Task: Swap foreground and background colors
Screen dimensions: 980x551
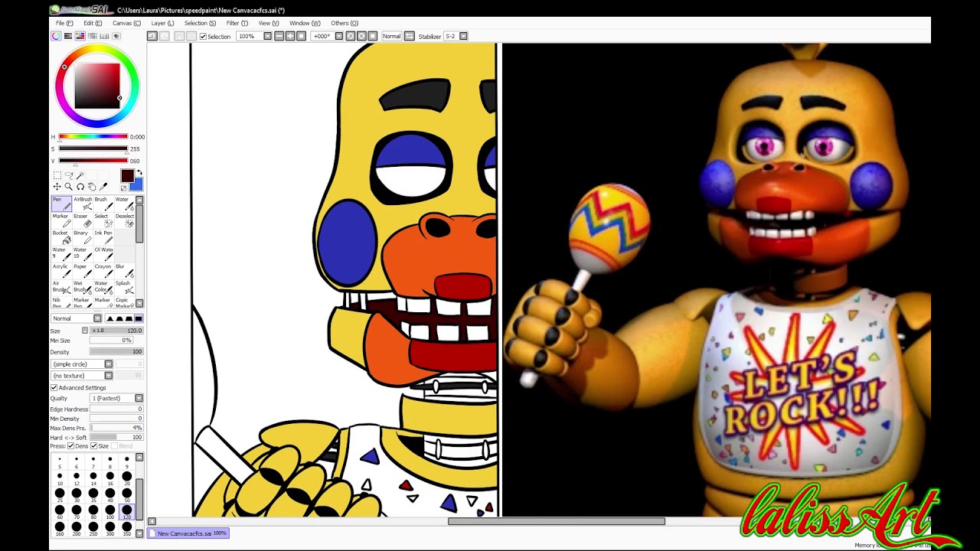Action: (139, 173)
